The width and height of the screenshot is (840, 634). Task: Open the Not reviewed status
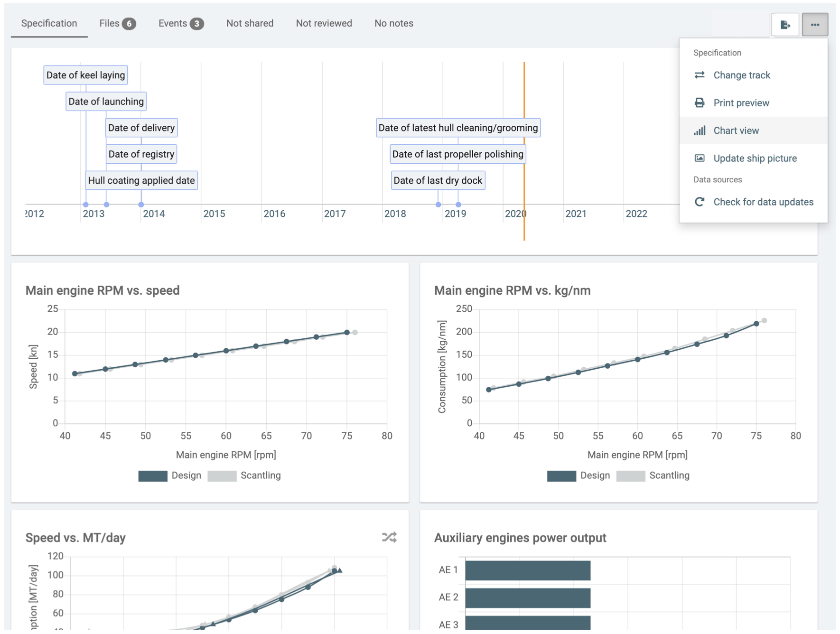click(x=324, y=23)
